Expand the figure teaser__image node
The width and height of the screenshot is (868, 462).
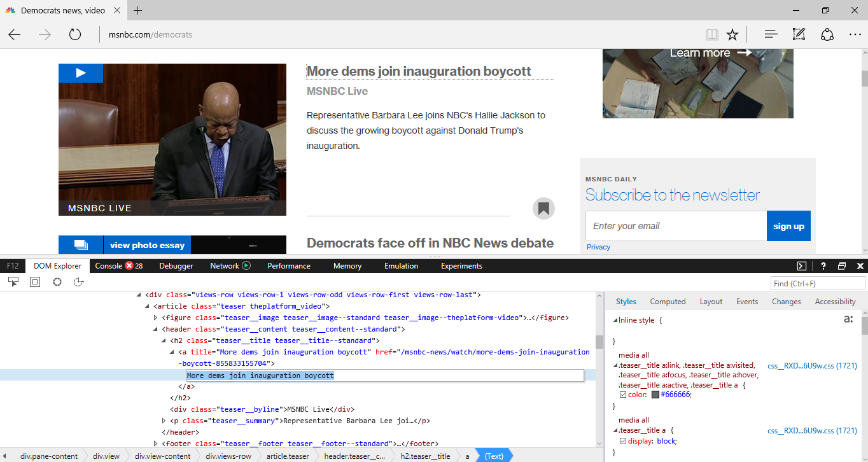click(x=156, y=318)
